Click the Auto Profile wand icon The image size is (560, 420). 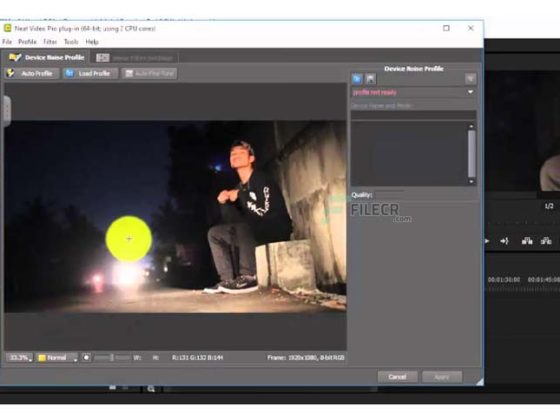click(11, 73)
